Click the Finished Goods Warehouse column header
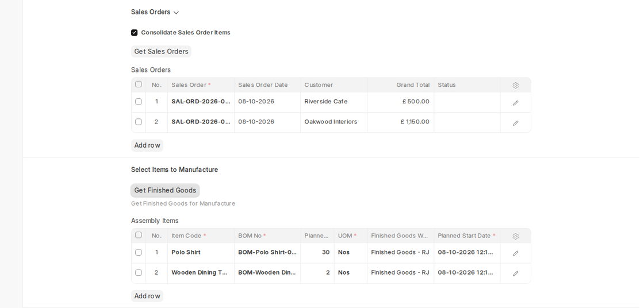Image resolution: width=644 pixels, height=308 pixels. pos(400,236)
